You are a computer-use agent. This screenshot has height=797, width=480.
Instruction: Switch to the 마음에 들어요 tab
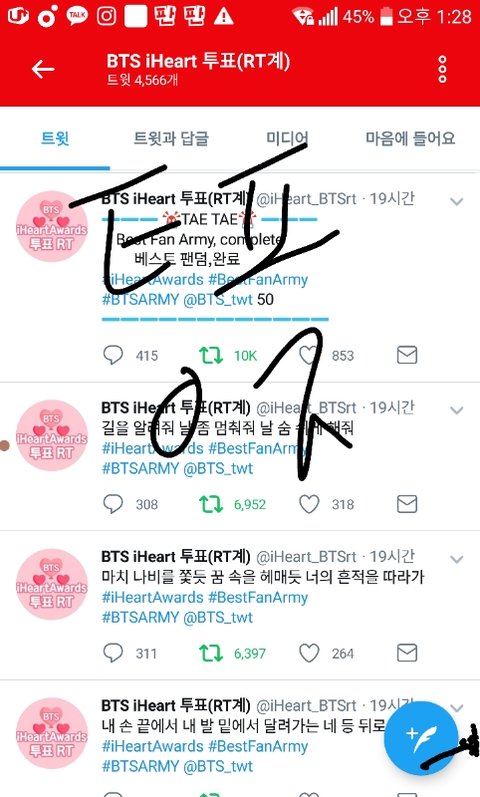pos(410,138)
